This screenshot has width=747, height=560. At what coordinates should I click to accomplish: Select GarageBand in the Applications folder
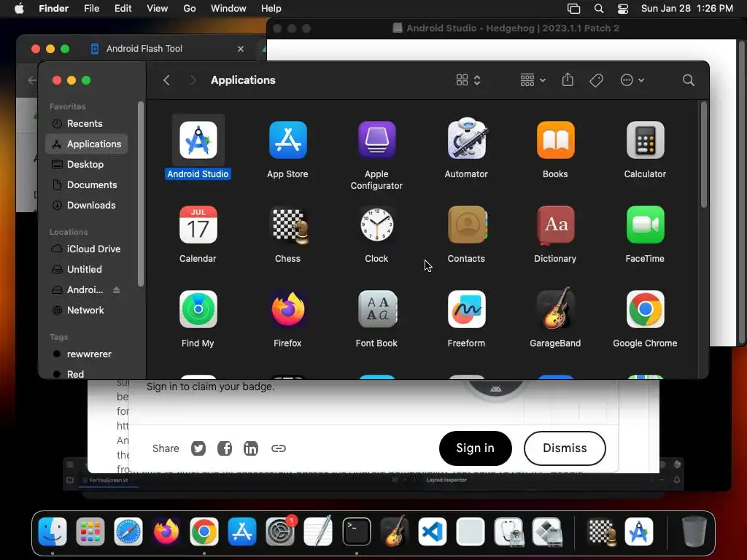pyautogui.click(x=555, y=308)
